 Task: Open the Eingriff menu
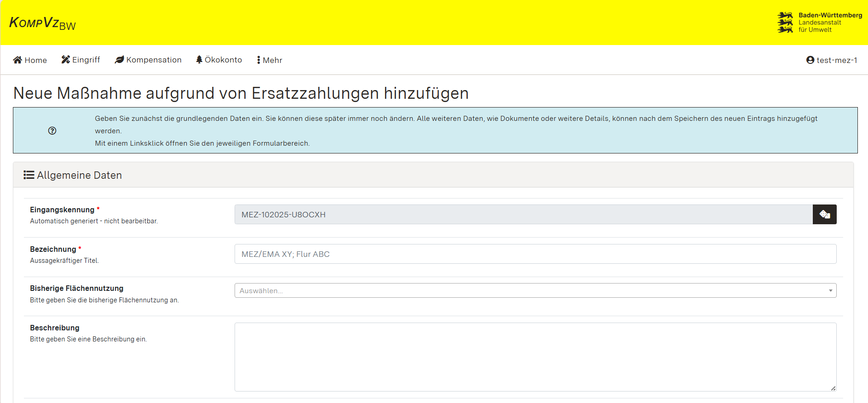[x=81, y=60]
